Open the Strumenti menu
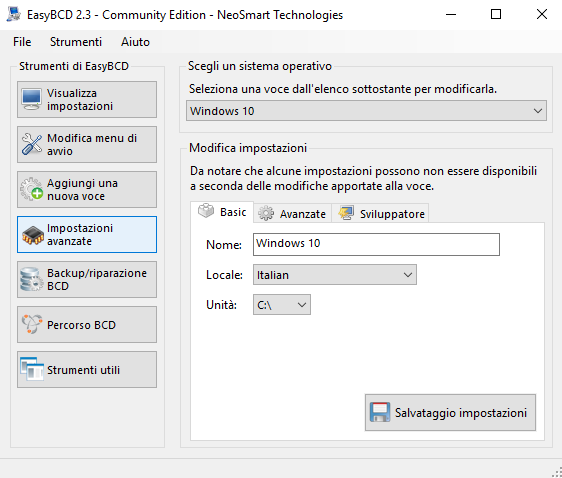This screenshot has width=562, height=478. [x=76, y=42]
